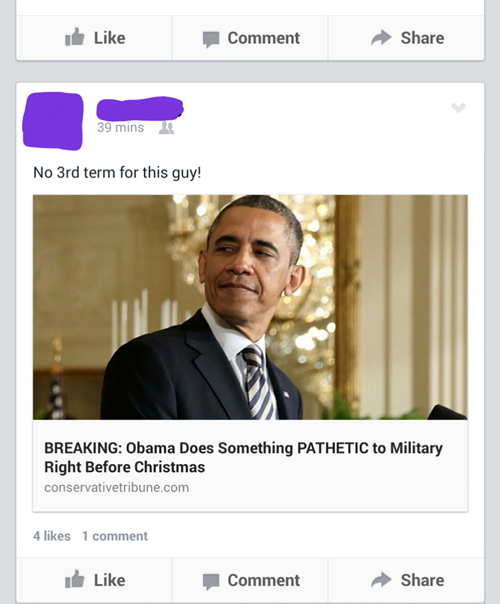The image size is (500, 604).
Task: Tap Comment label on top post
Action: (264, 38)
